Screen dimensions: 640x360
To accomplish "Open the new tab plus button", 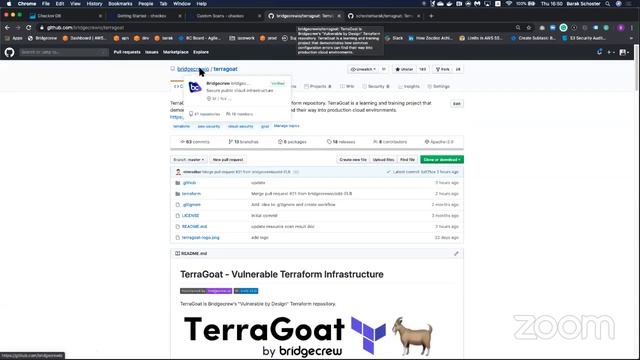I will coord(431,16).
